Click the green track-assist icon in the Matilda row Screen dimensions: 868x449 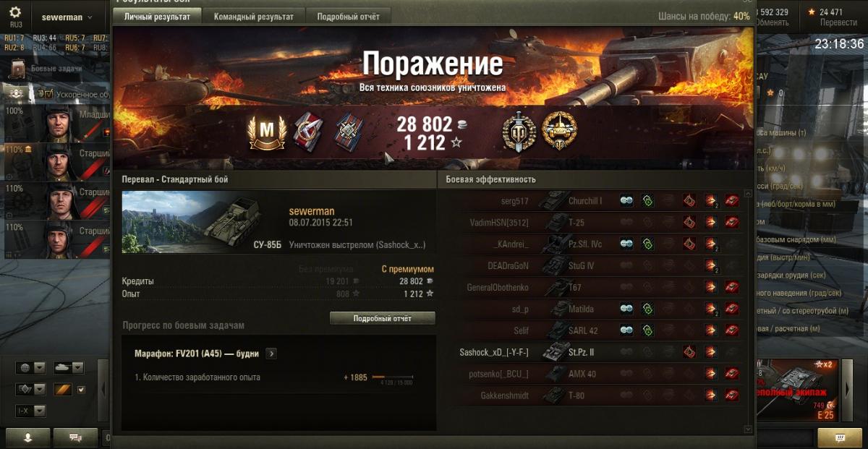point(647,309)
